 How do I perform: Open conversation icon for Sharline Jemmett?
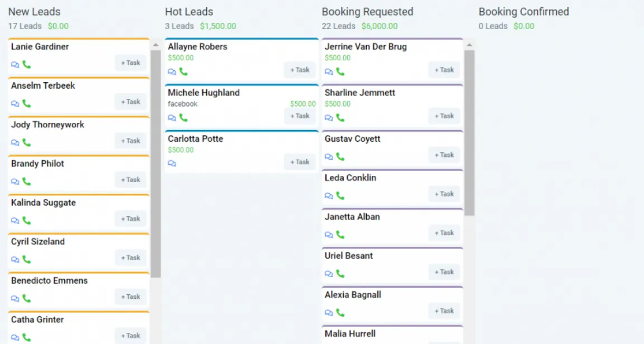click(329, 118)
